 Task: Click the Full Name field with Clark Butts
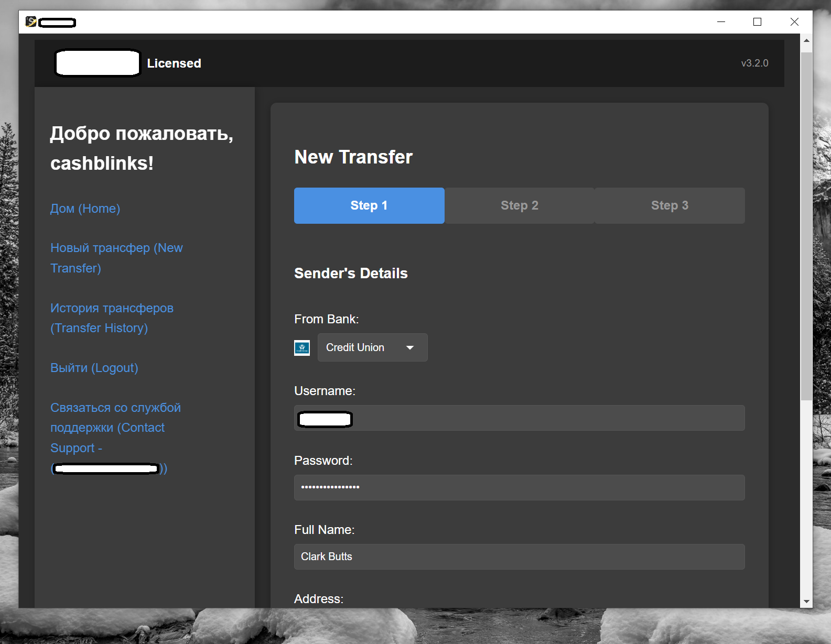[519, 556]
